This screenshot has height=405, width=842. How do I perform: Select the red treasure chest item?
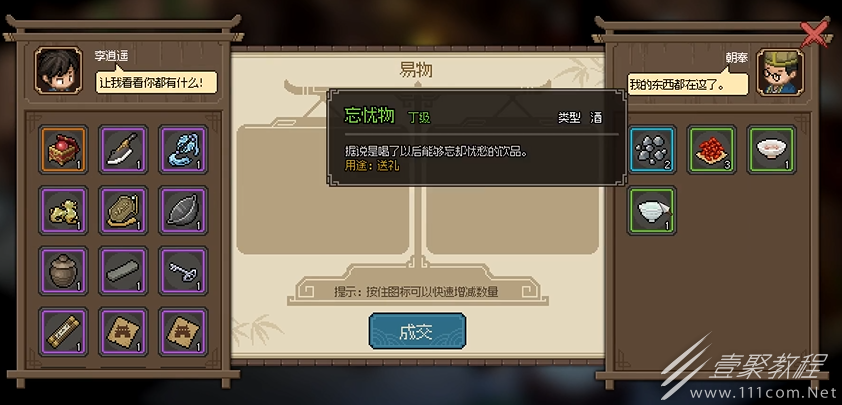coord(63,150)
